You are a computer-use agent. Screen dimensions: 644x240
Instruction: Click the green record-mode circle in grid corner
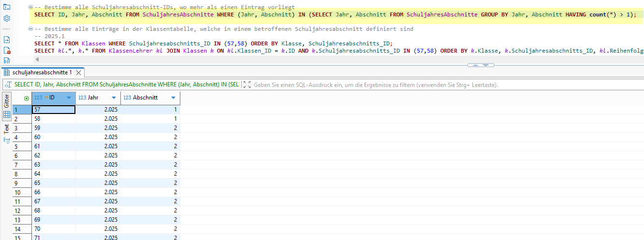[x=27, y=98]
